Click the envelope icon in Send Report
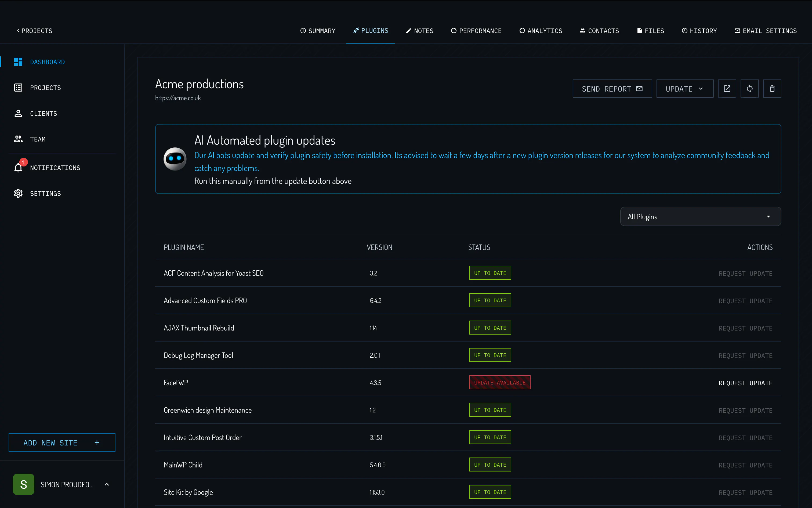812x508 pixels. click(639, 89)
